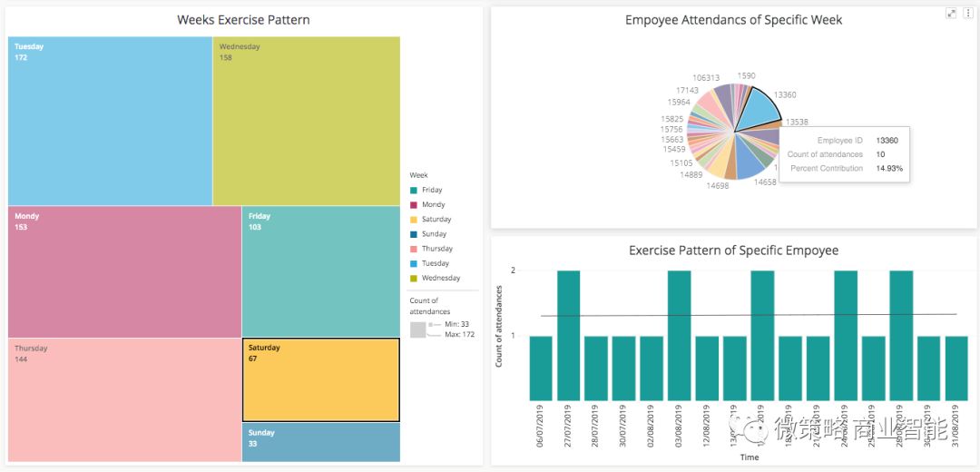
Task: Expand the Employee Attendances chart to fullscreen
Action: click(x=951, y=13)
